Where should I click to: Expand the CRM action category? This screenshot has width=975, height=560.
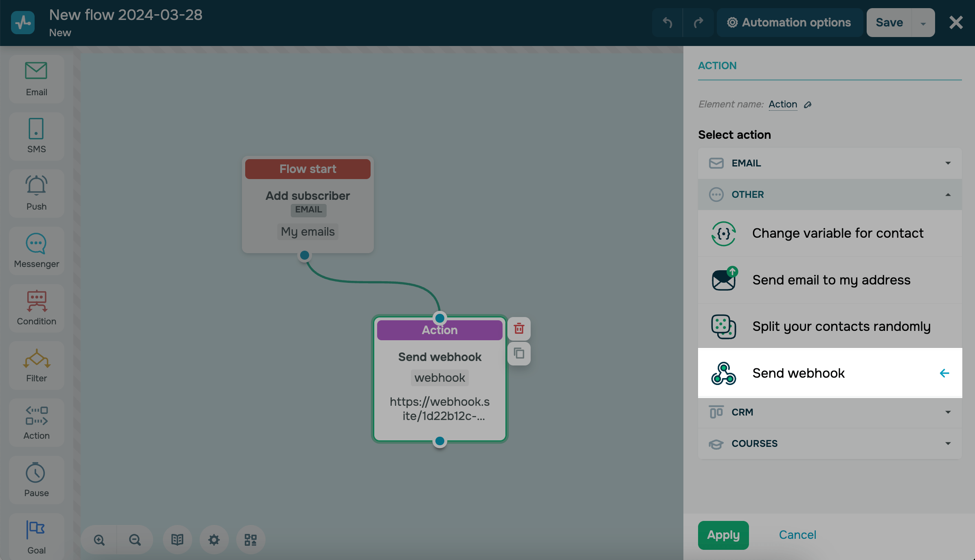(x=830, y=412)
